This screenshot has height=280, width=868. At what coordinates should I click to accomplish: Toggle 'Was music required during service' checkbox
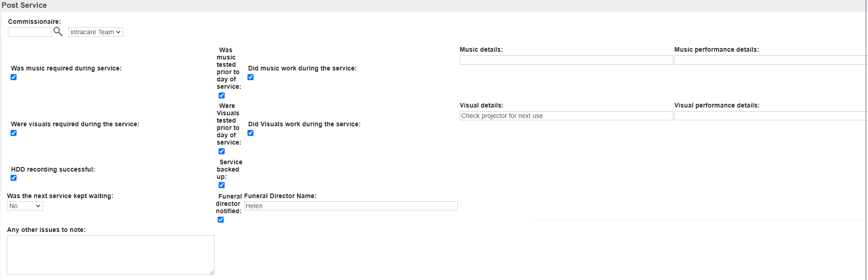[x=14, y=77]
